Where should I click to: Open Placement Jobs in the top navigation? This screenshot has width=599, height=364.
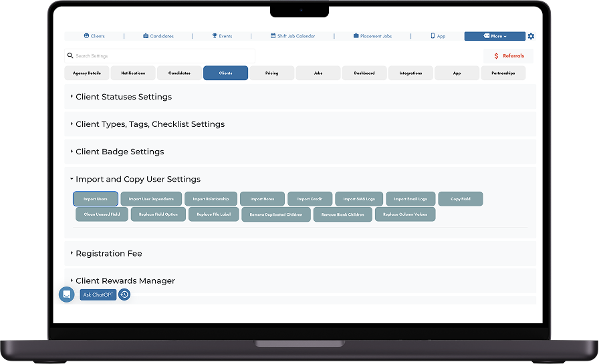(373, 36)
